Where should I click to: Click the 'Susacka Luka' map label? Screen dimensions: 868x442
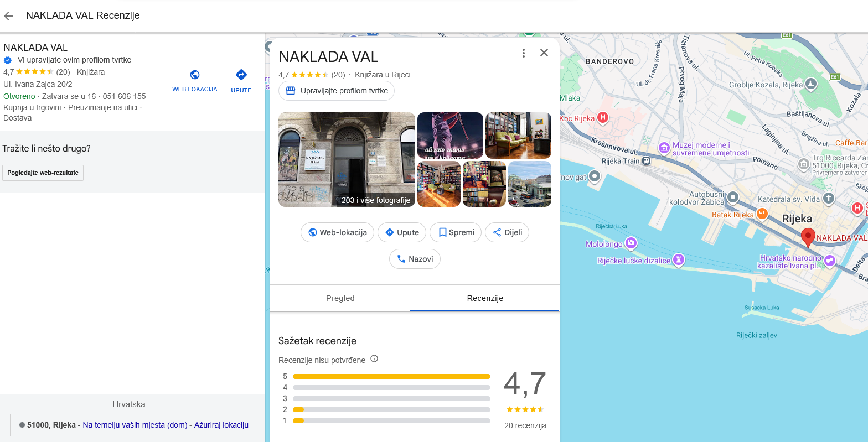point(762,308)
